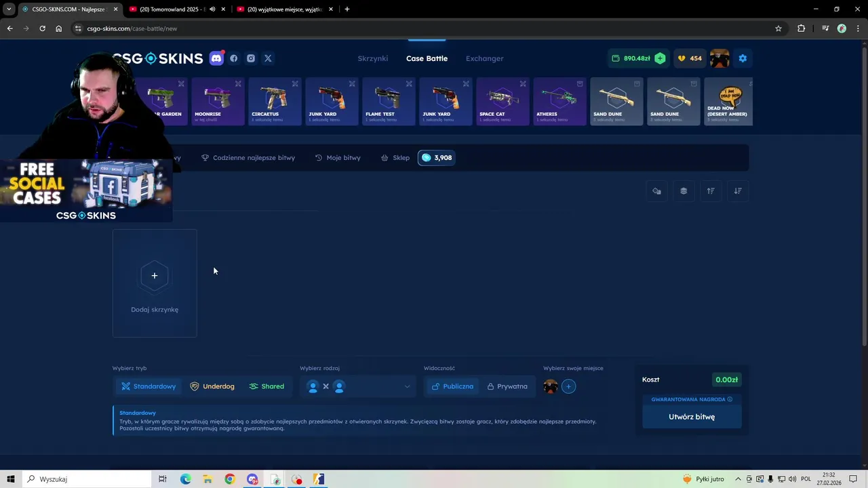Click the user avatar in header

[719, 58]
